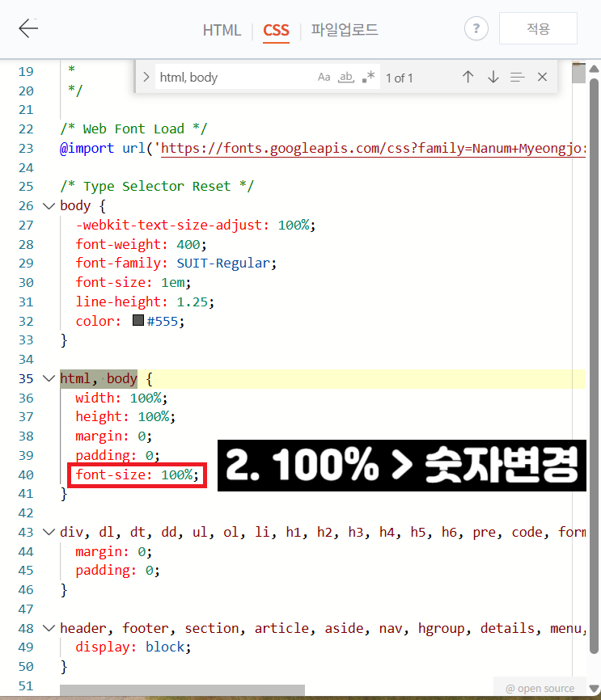Click the minimap at top right of editor
The height and width of the screenshot is (700, 601).
coord(578,72)
